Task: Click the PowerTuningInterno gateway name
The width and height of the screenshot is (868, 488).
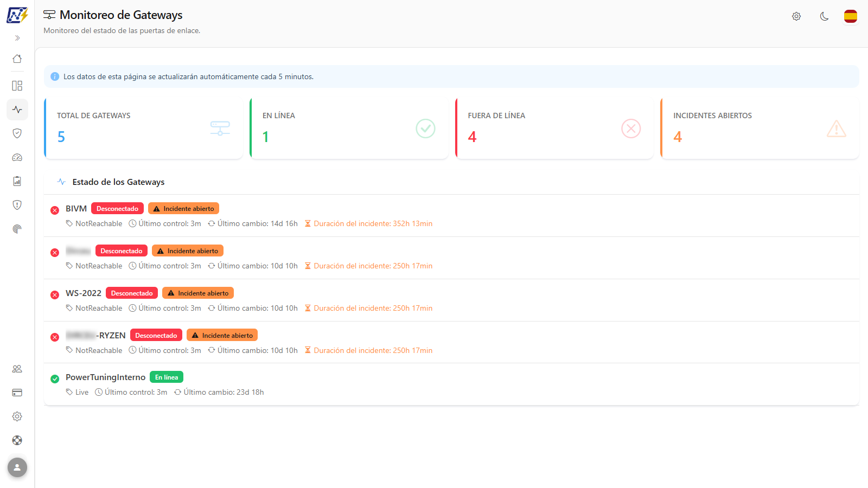Action: [106, 377]
